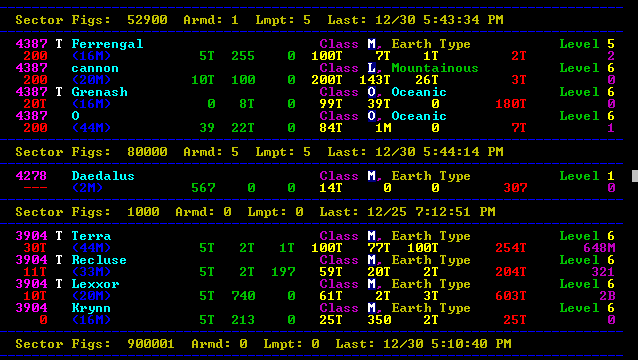638x360 pixels.
Task: Click the green value 22T
Action: click(243, 128)
